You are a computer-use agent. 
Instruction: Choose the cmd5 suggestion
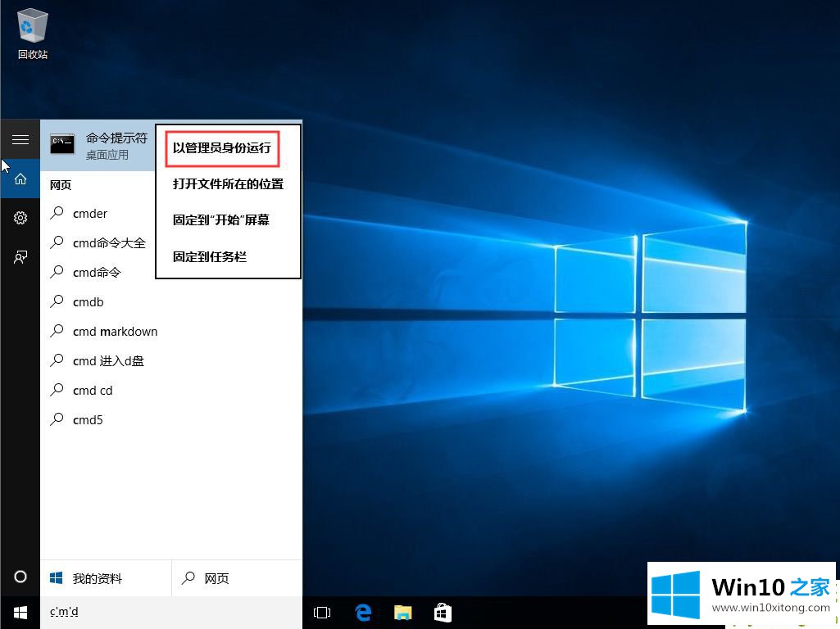click(171, 419)
